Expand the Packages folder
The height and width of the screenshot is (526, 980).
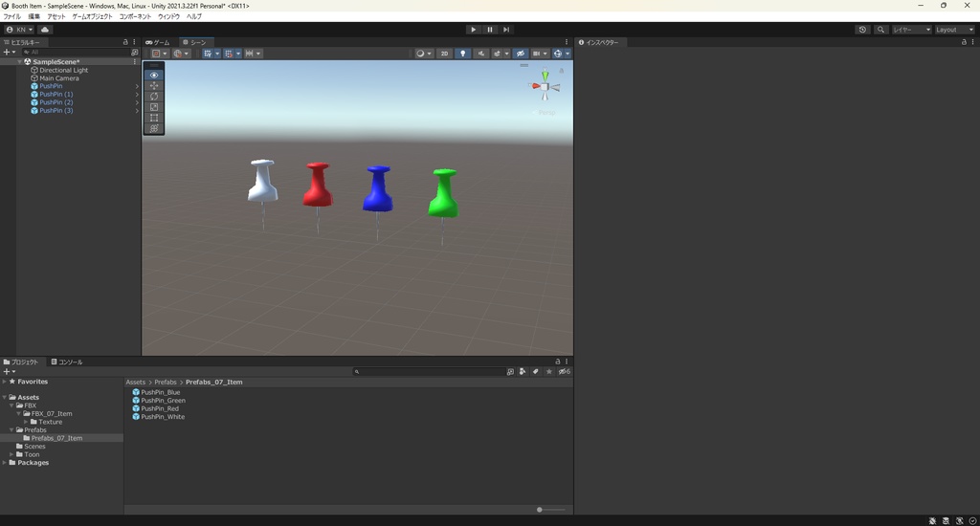click(x=5, y=463)
